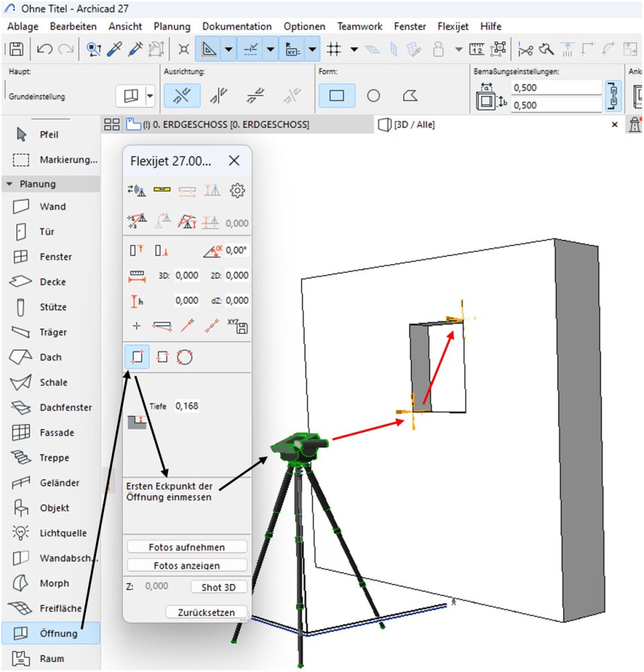Screen dimensions: 644x672
Task: Select the second rectangular opening mode icon
Action: pyautogui.click(x=163, y=357)
